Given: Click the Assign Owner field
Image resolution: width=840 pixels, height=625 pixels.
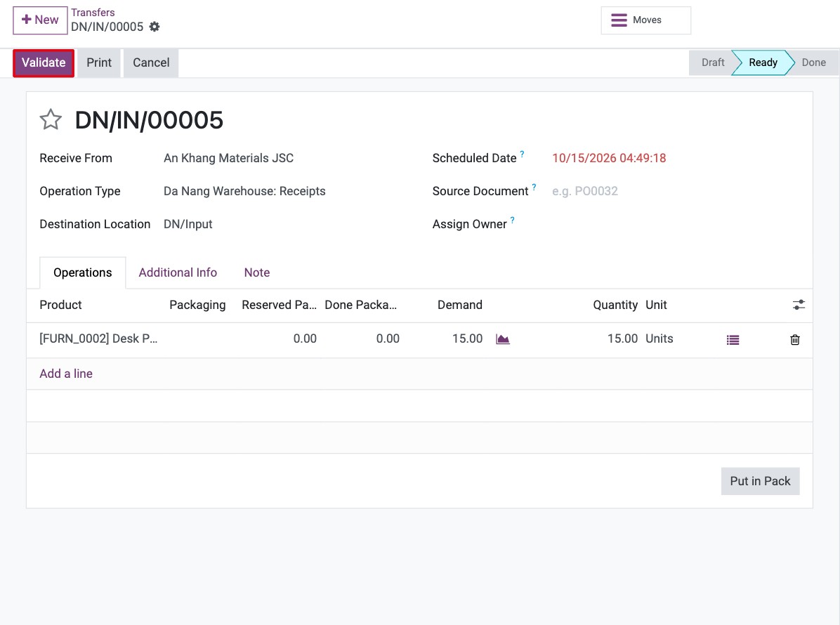Looking at the screenshot, I should tap(675, 225).
